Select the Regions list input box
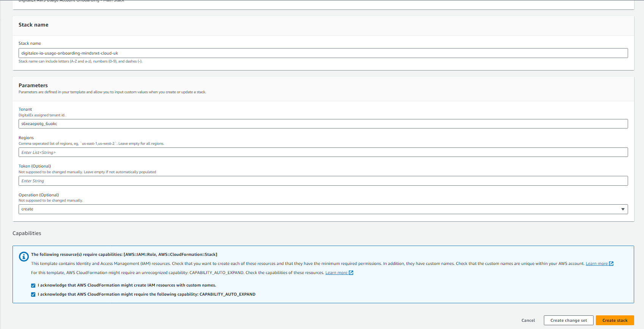 pyautogui.click(x=322, y=152)
